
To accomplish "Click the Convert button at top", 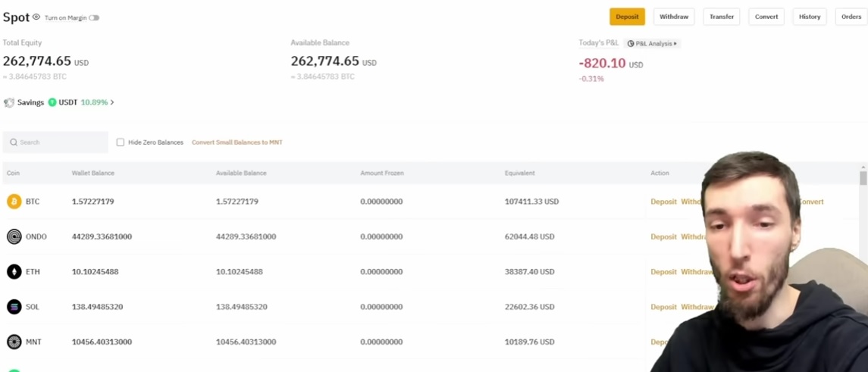I will 766,17.
